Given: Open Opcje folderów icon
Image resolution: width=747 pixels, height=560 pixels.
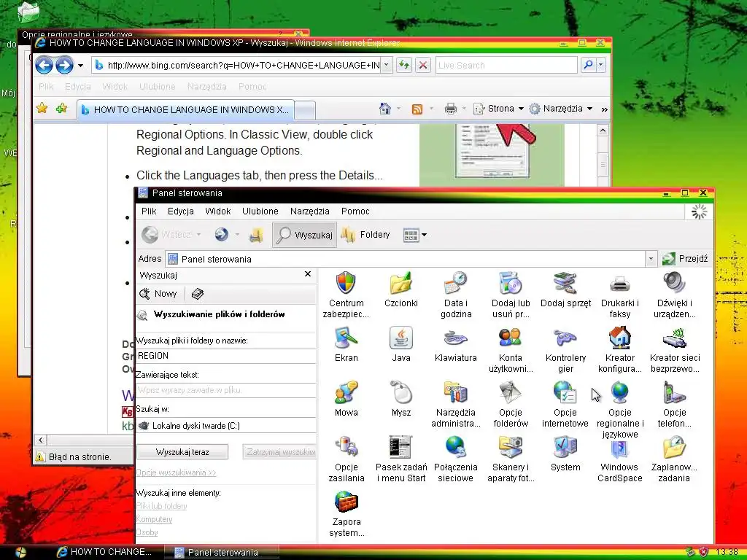Looking at the screenshot, I should tap(510, 404).
